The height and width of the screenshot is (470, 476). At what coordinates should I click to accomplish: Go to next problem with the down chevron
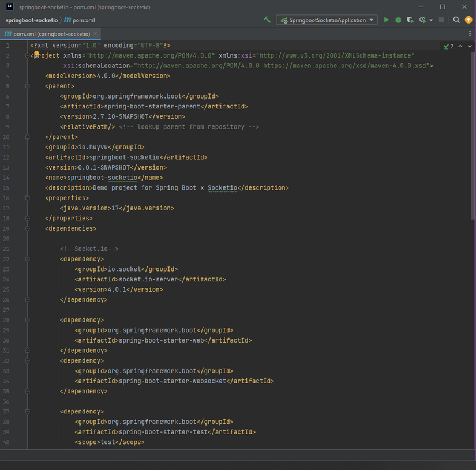tap(468, 46)
